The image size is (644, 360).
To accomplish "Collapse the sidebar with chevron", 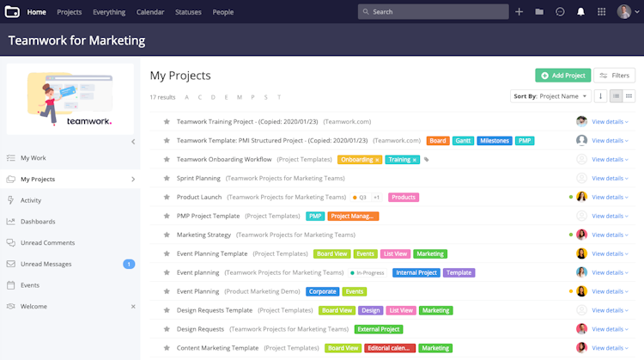I will pos(133,142).
